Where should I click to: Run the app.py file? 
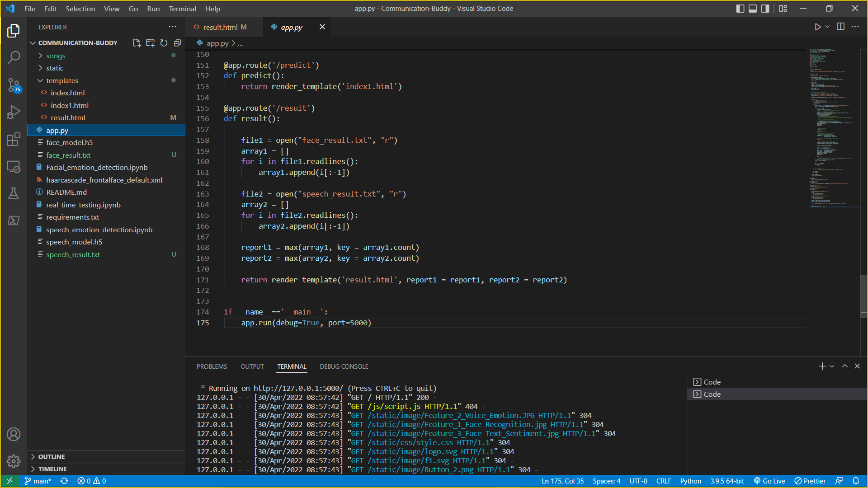click(817, 27)
